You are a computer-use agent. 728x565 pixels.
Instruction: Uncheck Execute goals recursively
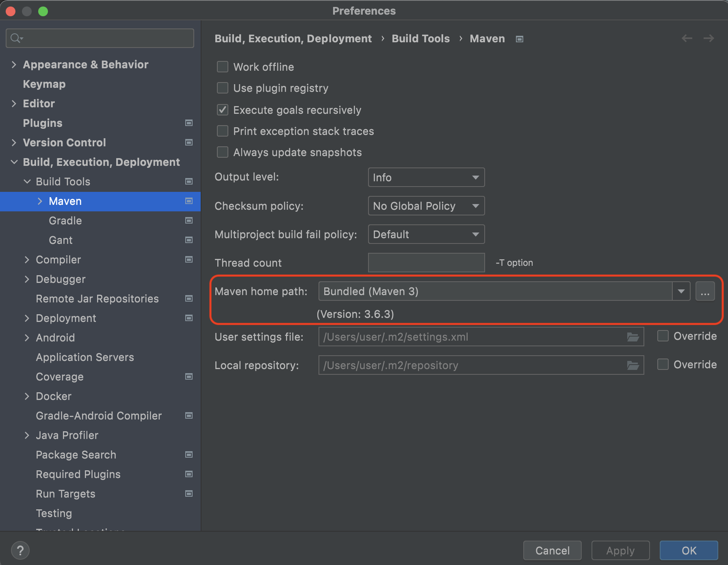pos(223,110)
